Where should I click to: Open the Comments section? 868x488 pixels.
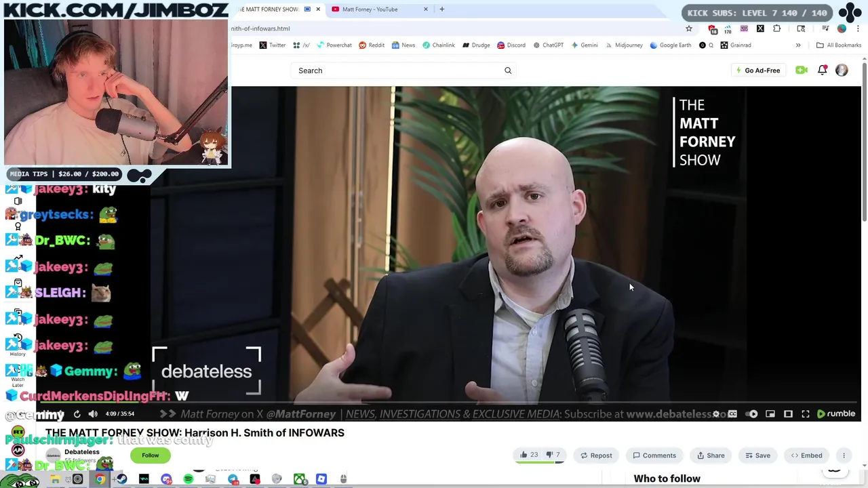pyautogui.click(x=654, y=455)
